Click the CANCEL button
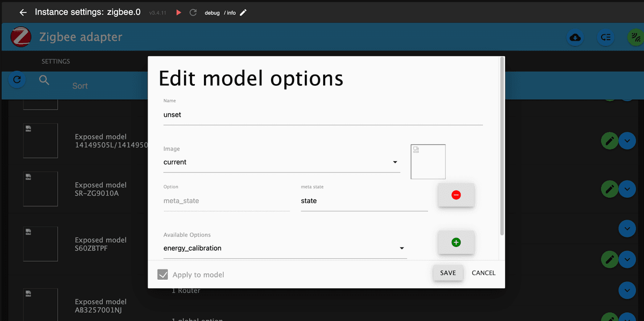 coord(484,273)
